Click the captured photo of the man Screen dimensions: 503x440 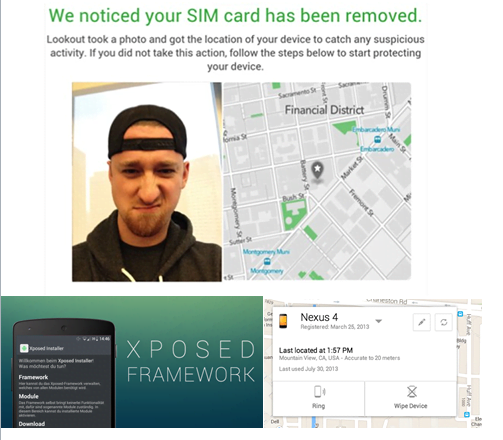(x=147, y=182)
